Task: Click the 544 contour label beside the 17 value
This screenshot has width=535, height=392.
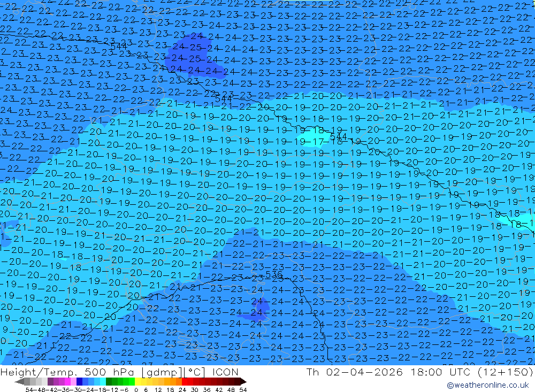Action: tap(339, 137)
